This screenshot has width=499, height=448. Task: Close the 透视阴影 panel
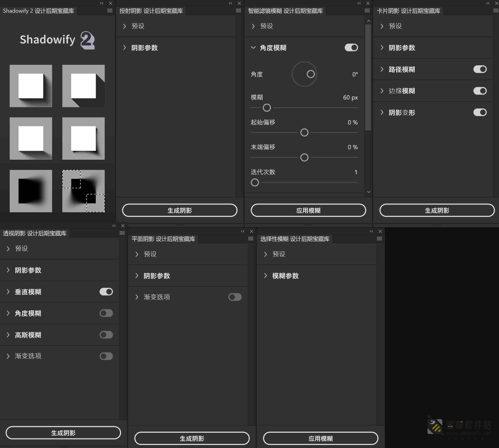pos(123,226)
